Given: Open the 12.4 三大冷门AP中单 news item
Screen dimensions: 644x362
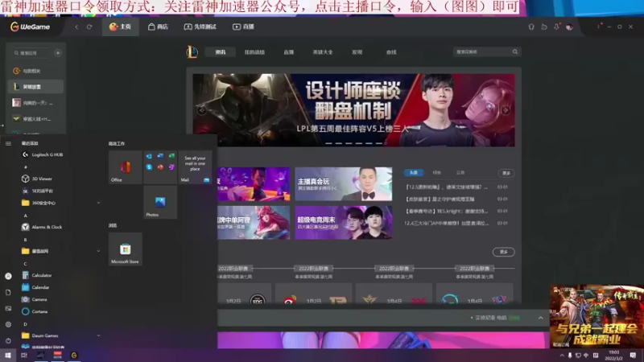Looking at the screenshot, I should click(447, 224).
